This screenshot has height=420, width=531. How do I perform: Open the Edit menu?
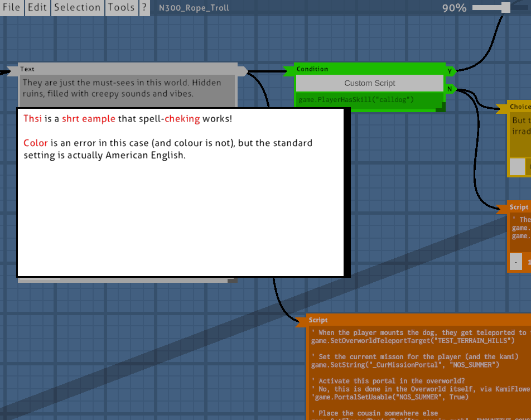point(37,7)
